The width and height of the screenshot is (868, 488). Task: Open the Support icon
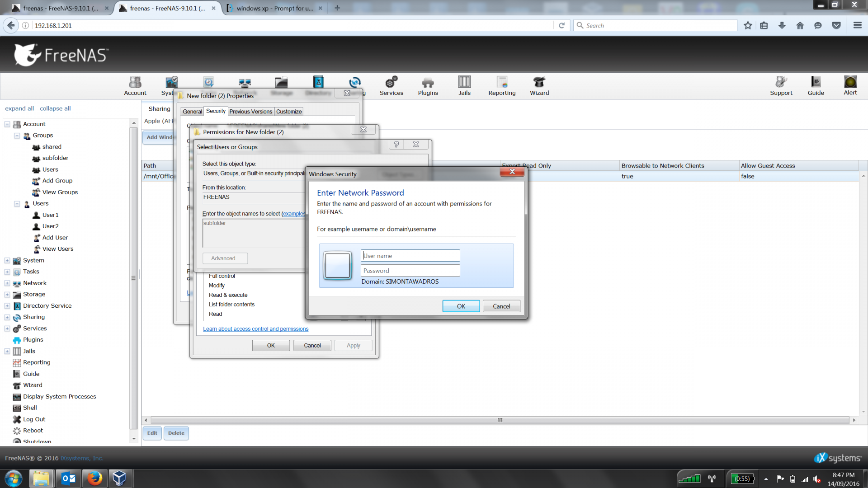tap(781, 86)
